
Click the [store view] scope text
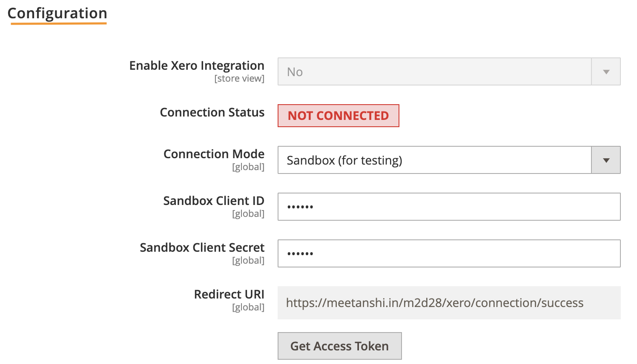tap(239, 79)
